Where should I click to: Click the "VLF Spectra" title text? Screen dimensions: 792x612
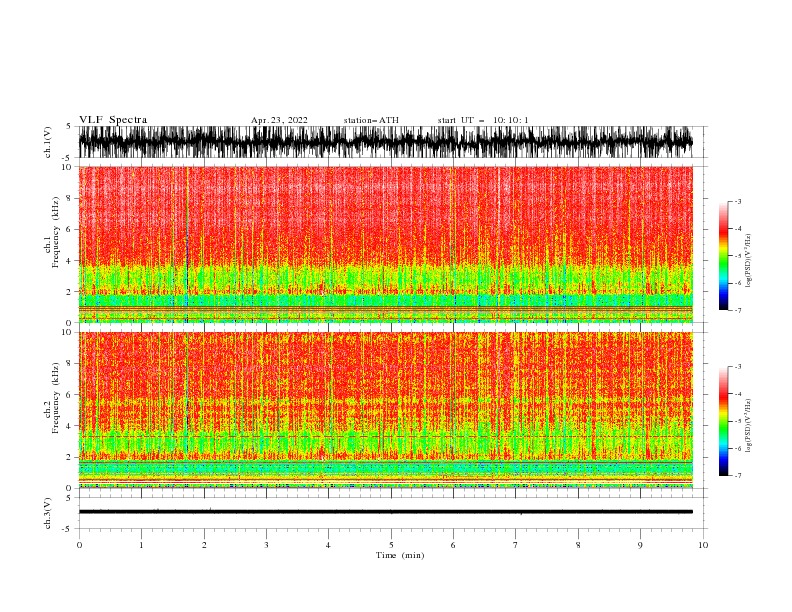113,120
